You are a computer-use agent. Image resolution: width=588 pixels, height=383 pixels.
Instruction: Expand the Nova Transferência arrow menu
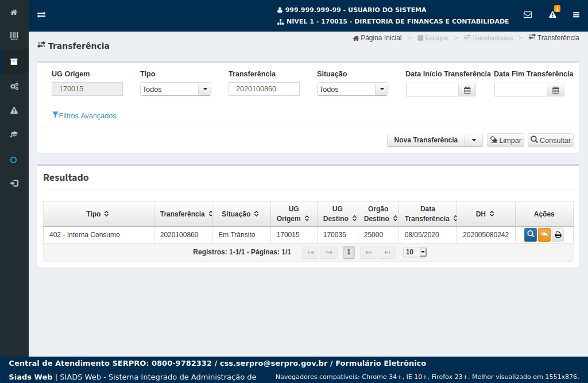point(474,140)
